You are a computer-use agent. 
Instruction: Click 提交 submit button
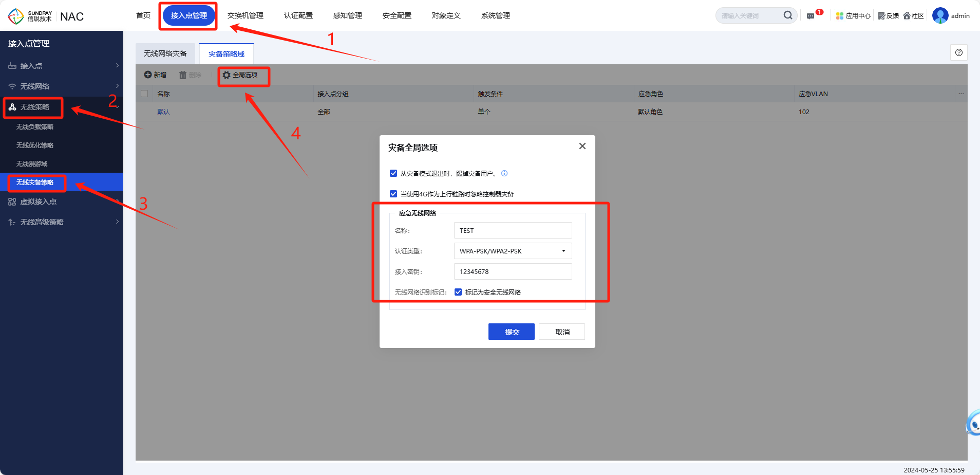click(x=512, y=332)
